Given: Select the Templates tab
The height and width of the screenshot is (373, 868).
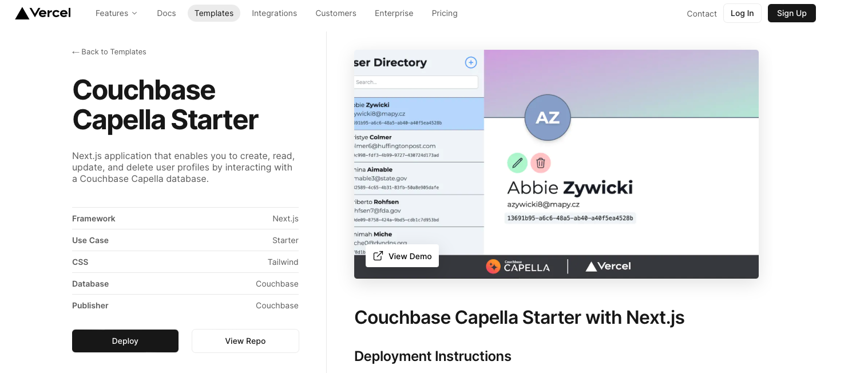Looking at the screenshot, I should (x=213, y=13).
